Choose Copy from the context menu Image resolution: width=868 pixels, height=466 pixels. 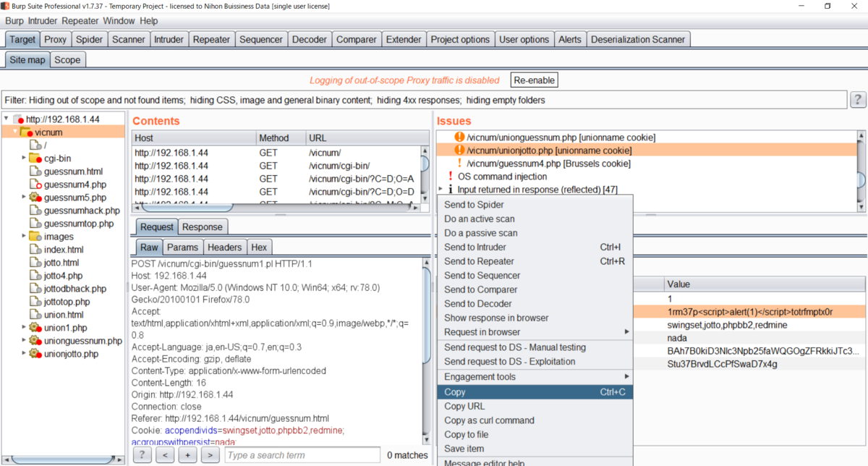point(535,392)
